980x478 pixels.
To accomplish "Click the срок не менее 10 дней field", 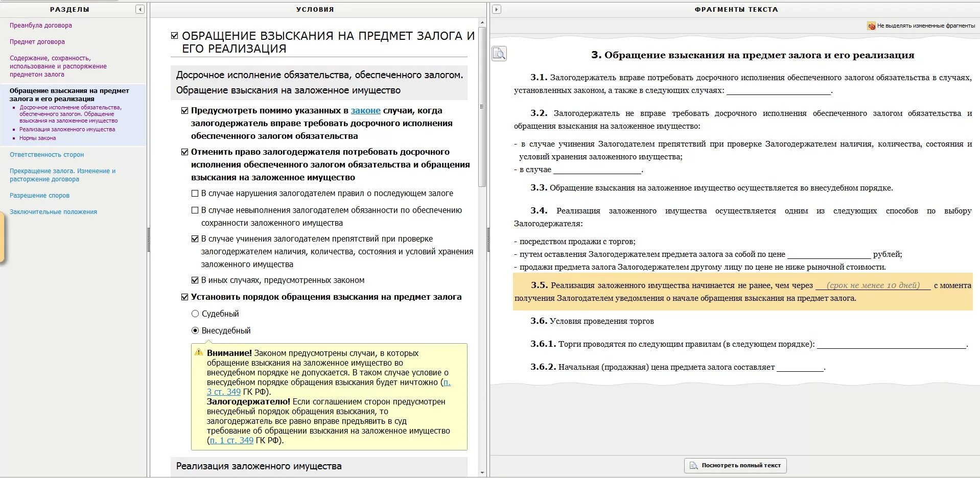I will pyautogui.click(x=873, y=286).
